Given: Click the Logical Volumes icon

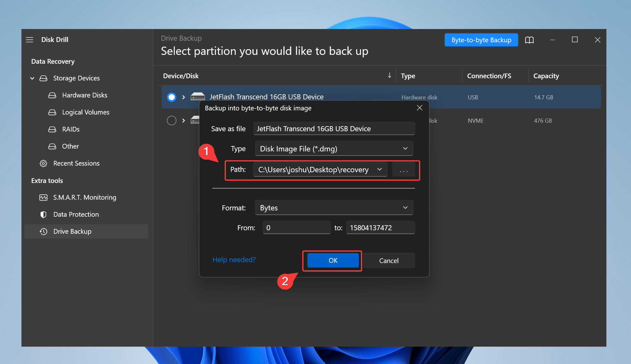Looking at the screenshot, I should (x=51, y=112).
